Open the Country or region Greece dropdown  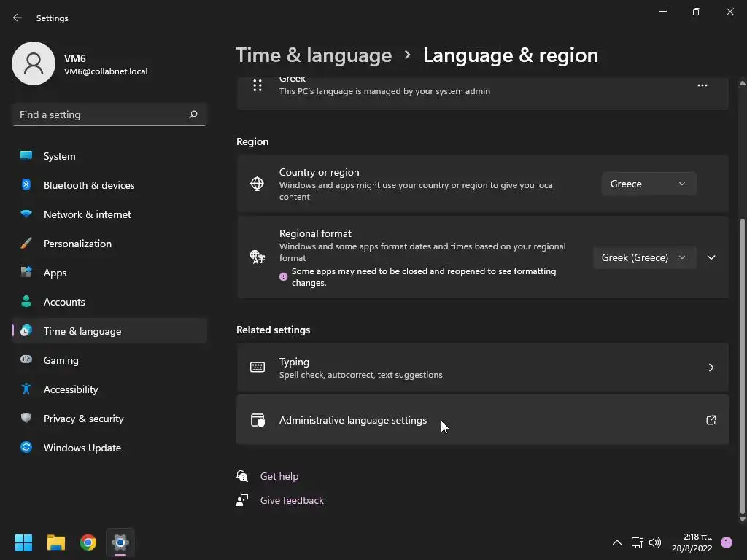[x=649, y=184]
